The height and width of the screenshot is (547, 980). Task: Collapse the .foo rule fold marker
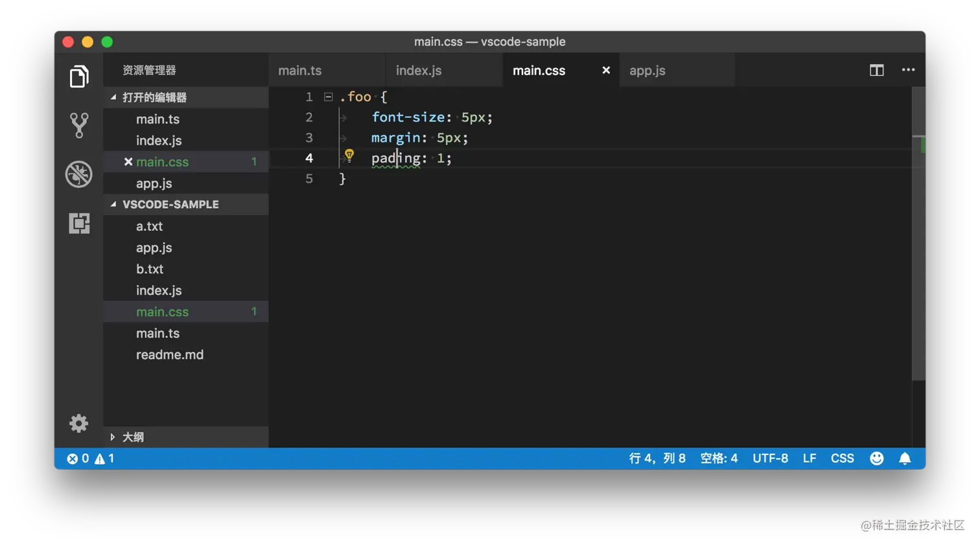point(329,97)
